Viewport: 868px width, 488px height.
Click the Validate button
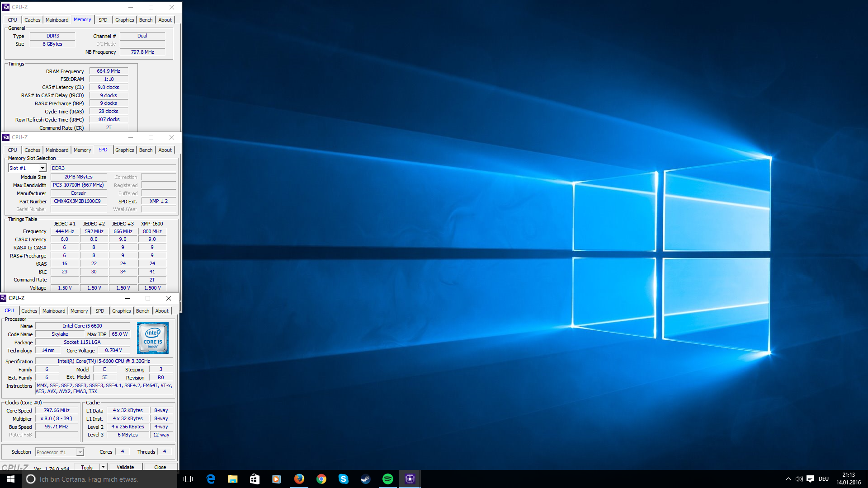(x=125, y=467)
